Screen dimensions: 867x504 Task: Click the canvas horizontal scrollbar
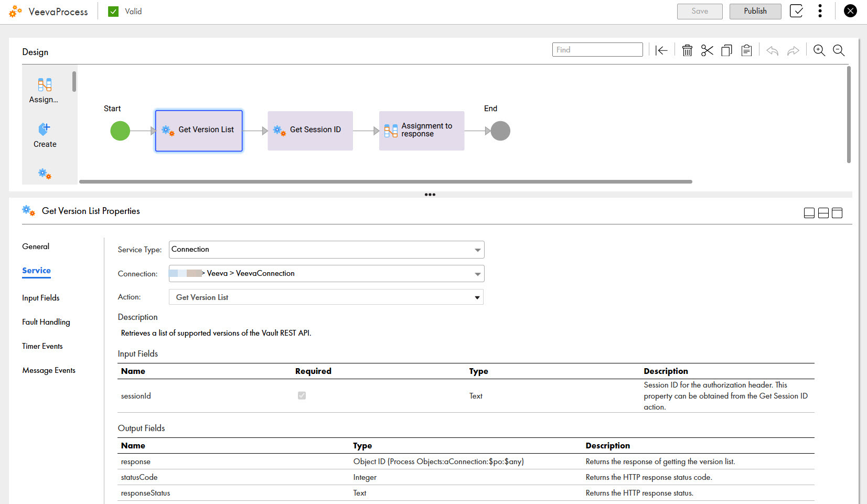(386, 181)
